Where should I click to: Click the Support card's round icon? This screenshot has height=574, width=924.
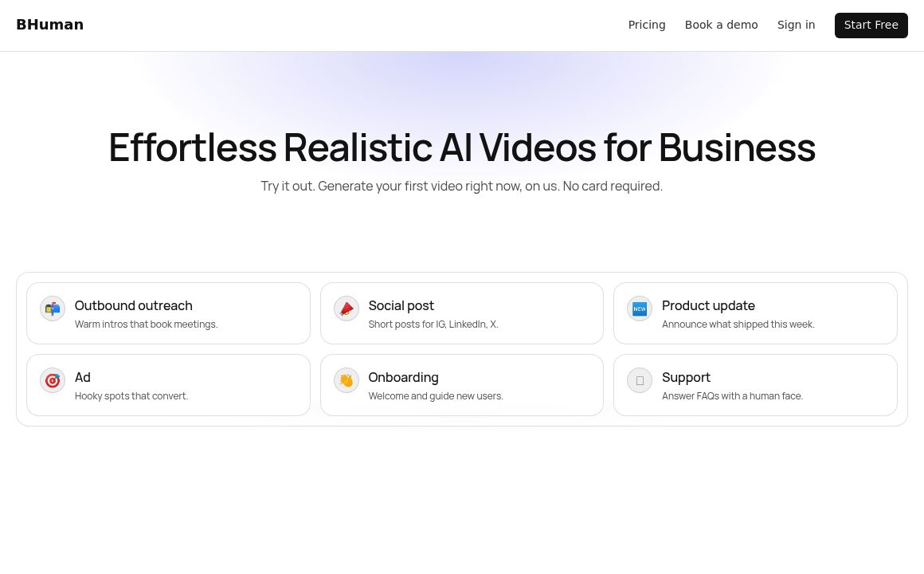coord(640,380)
